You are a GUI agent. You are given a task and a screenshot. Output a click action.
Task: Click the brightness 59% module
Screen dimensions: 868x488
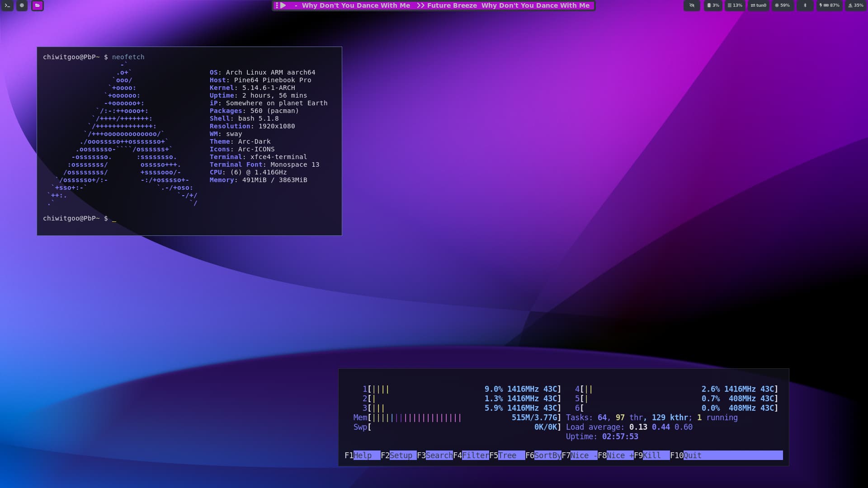tap(782, 5)
